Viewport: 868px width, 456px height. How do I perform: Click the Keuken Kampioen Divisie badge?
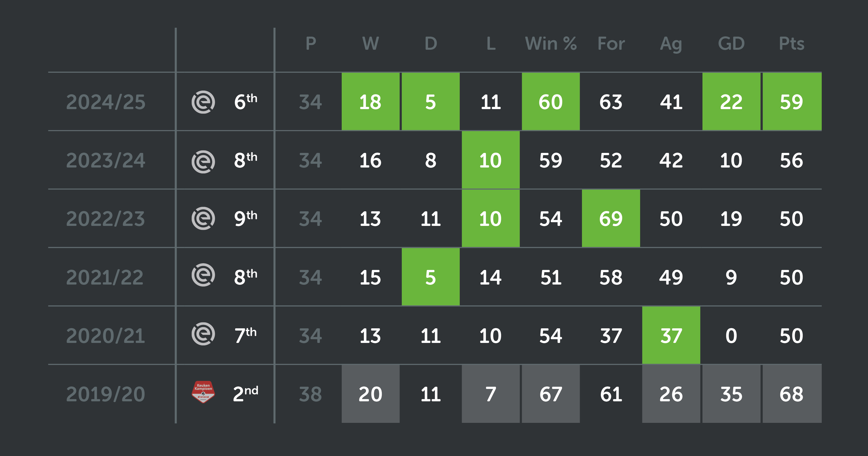(203, 392)
